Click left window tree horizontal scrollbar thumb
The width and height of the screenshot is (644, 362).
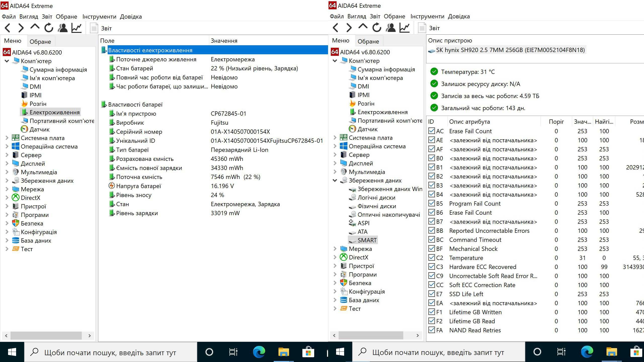point(46,335)
